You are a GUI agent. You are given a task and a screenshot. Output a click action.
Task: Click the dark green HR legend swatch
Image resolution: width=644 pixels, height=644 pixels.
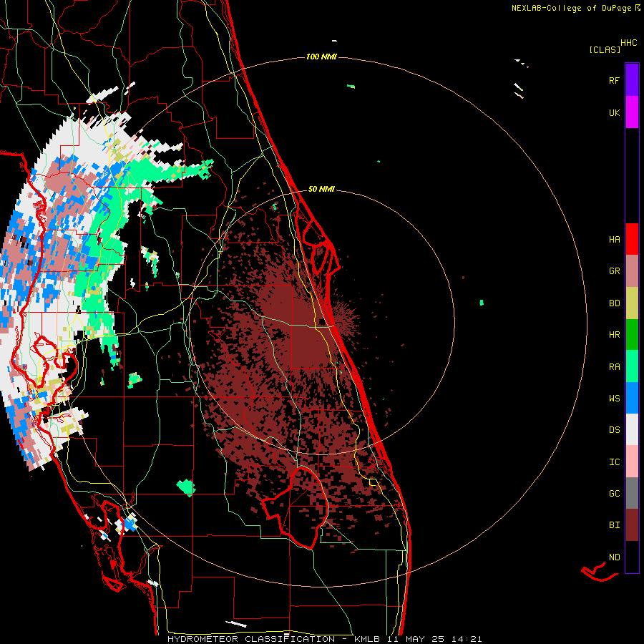[x=632, y=334]
